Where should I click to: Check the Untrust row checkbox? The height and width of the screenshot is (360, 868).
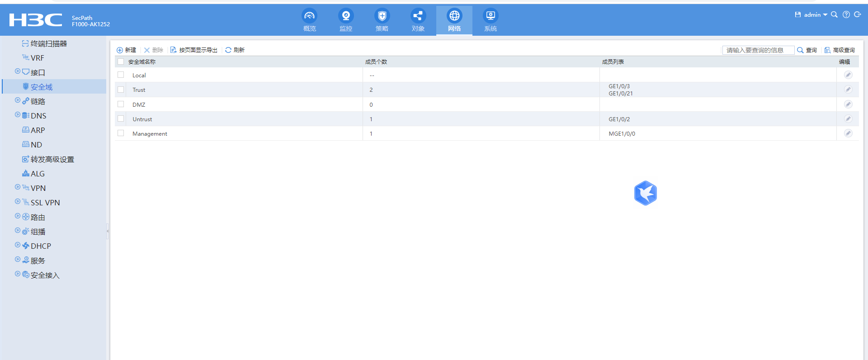click(x=121, y=118)
